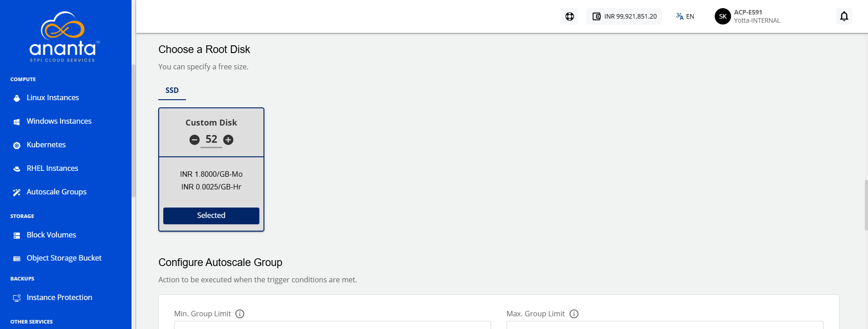Click the main page scrollbar thumb
Viewport: 868px width, 329px height.
866,205
